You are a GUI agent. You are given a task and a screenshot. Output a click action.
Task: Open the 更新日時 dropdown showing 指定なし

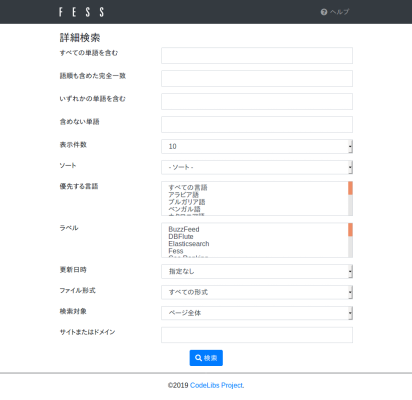pyautogui.click(x=257, y=271)
